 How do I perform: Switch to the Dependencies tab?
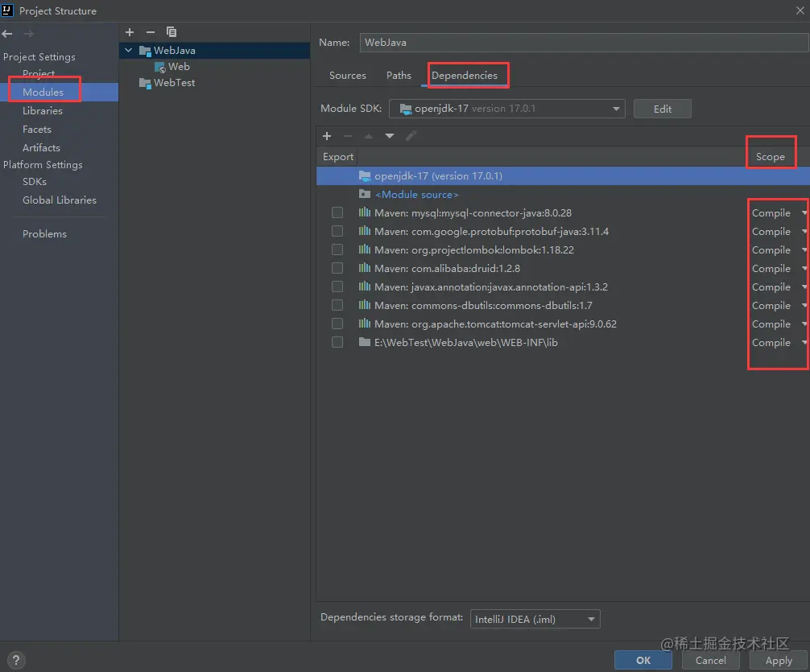[465, 76]
